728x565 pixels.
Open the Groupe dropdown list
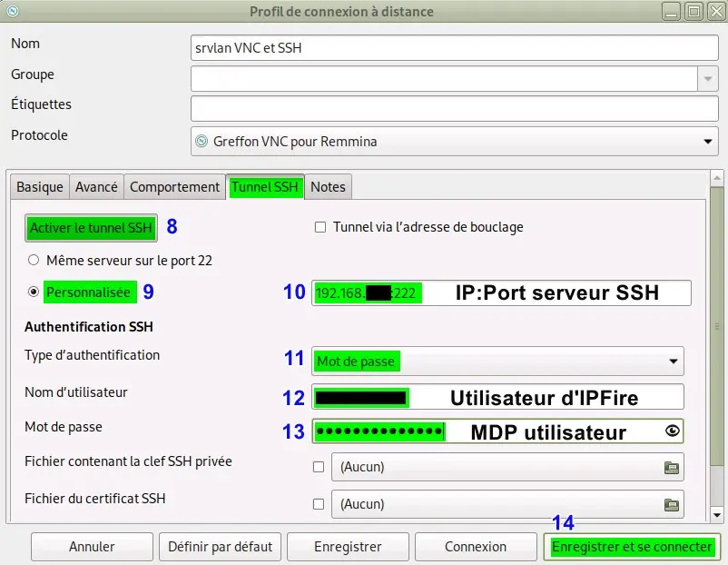tap(708, 78)
